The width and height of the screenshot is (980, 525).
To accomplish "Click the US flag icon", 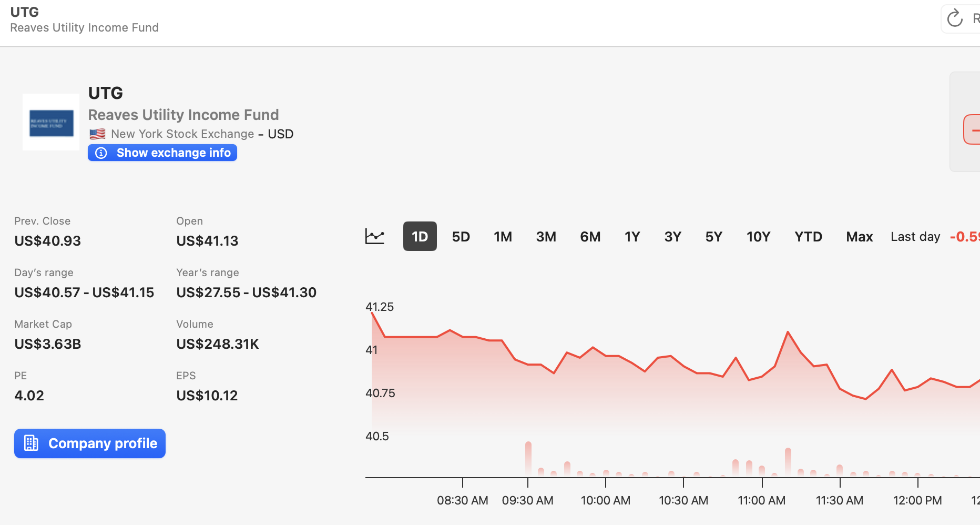I will tap(97, 134).
